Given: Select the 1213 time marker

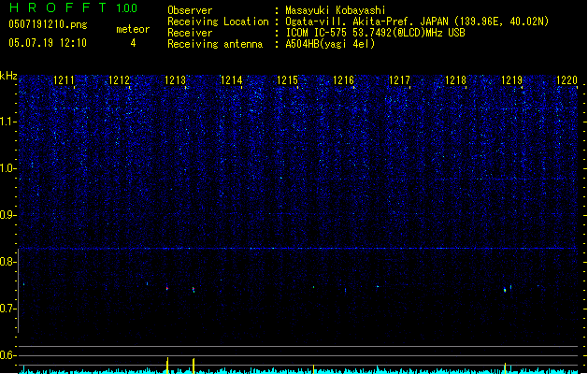Looking at the screenshot, I should coord(176,81).
